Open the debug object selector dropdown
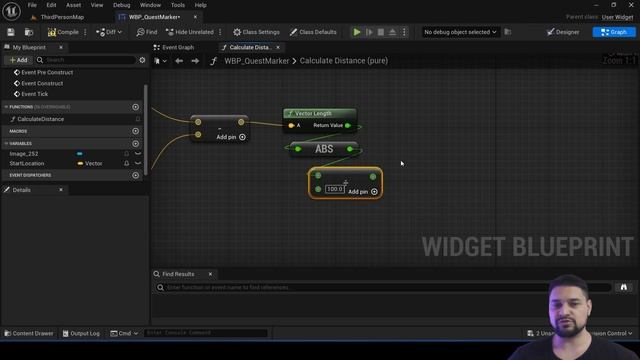640x360 pixels. tap(460, 32)
